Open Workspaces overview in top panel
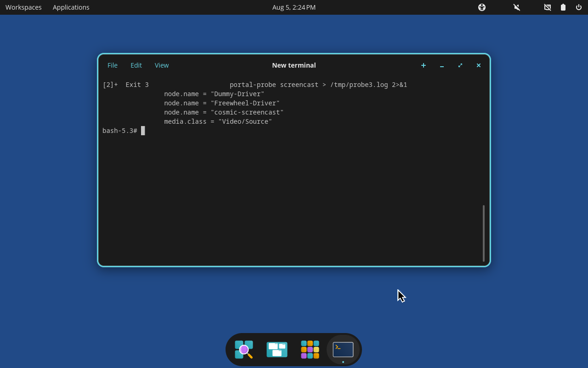This screenshot has height=368, width=588. click(x=23, y=7)
